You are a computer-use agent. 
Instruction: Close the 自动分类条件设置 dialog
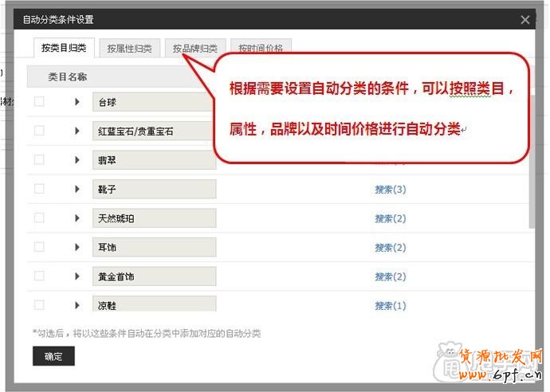[x=524, y=20]
